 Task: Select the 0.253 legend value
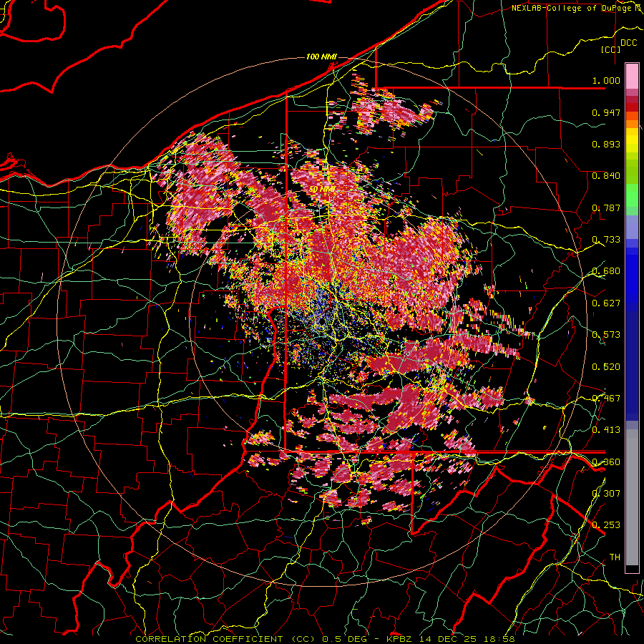(x=606, y=525)
